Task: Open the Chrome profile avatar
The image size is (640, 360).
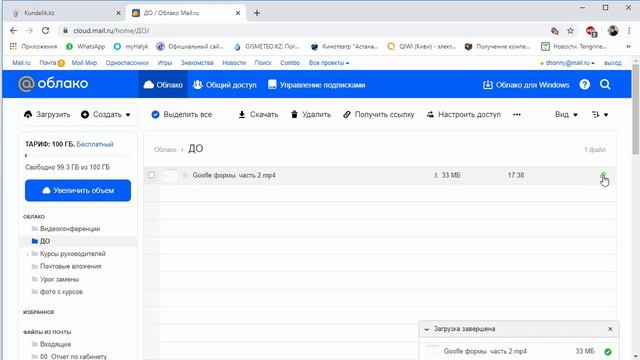Action: pyautogui.click(x=613, y=31)
